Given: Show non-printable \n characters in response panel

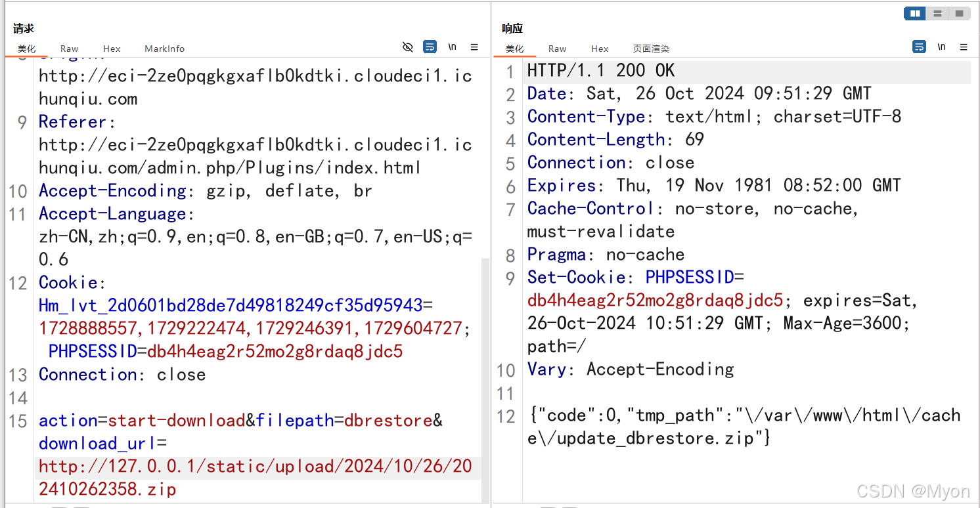Looking at the screenshot, I should (x=941, y=47).
